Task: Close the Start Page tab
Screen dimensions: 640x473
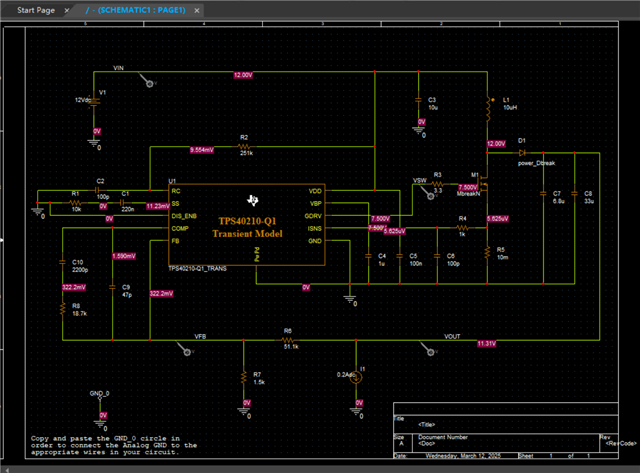Action: 67,11
